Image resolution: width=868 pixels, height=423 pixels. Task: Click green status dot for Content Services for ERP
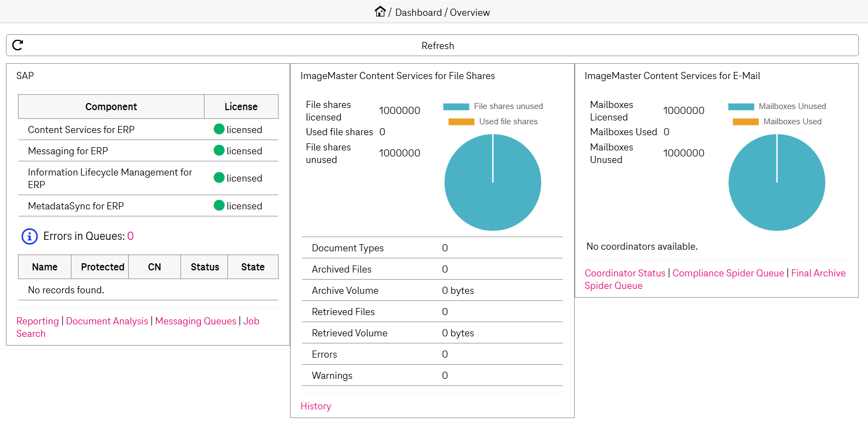pyautogui.click(x=219, y=129)
